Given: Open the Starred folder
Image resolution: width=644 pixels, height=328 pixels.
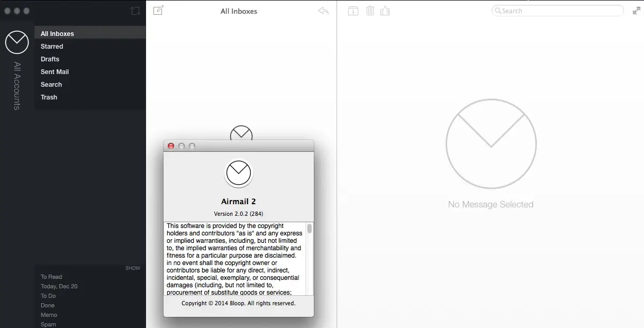Looking at the screenshot, I should click(90, 47).
